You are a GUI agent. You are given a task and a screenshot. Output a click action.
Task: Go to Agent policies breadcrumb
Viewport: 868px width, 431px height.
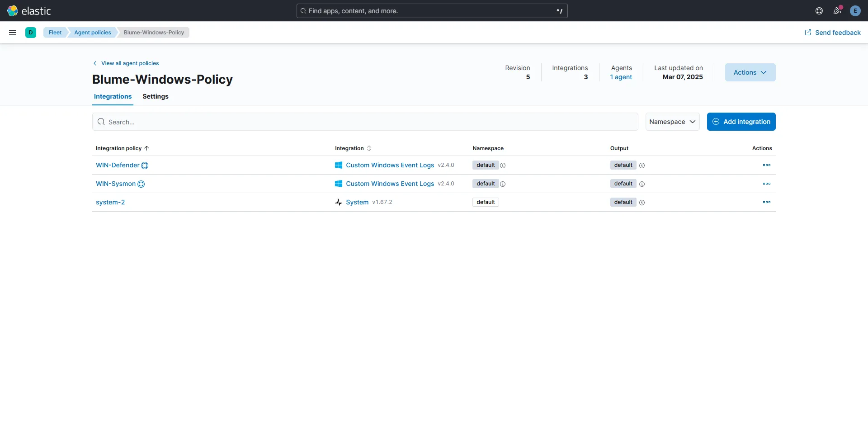click(92, 33)
